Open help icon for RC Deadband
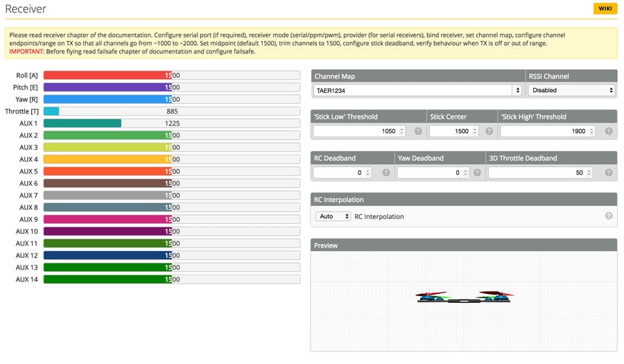 click(x=386, y=173)
